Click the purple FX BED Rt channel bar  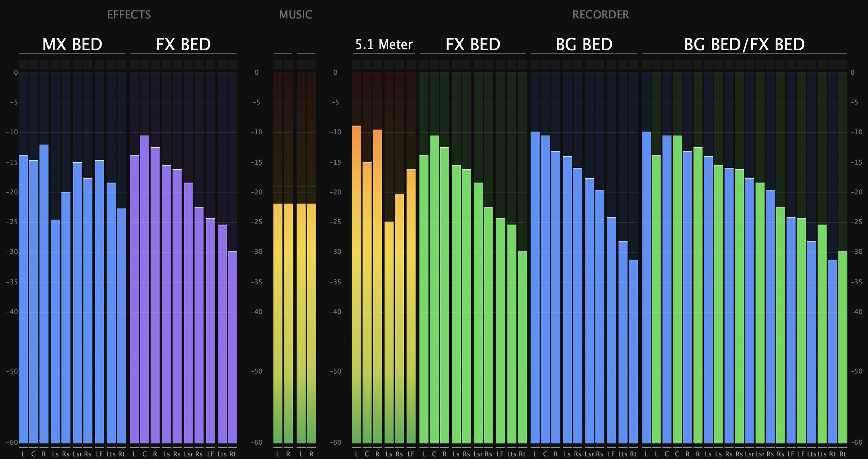233,347
